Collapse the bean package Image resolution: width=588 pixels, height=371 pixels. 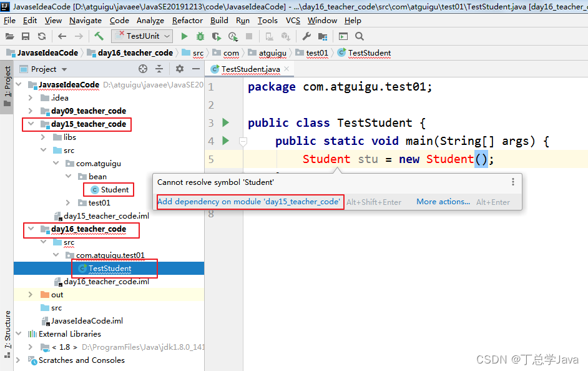click(x=69, y=176)
